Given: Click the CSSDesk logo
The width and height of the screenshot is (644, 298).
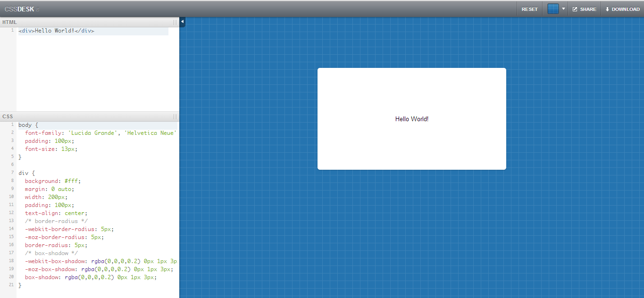Looking at the screenshot, I should (x=19, y=9).
